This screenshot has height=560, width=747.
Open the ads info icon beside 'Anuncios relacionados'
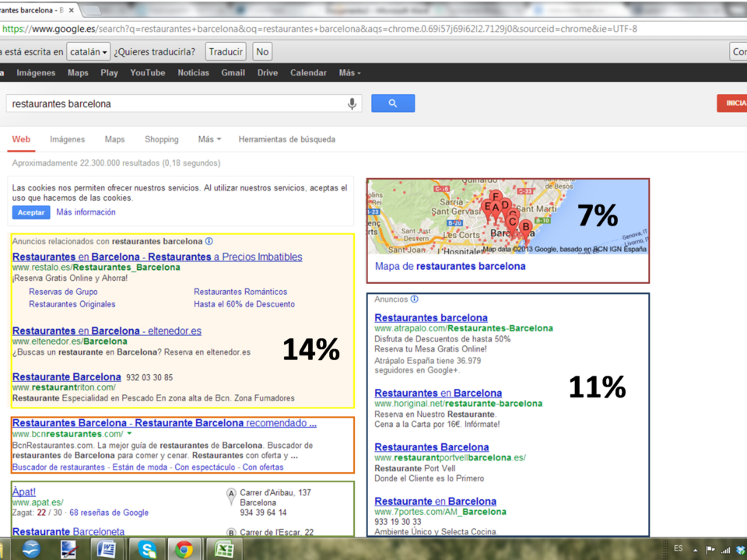(209, 242)
